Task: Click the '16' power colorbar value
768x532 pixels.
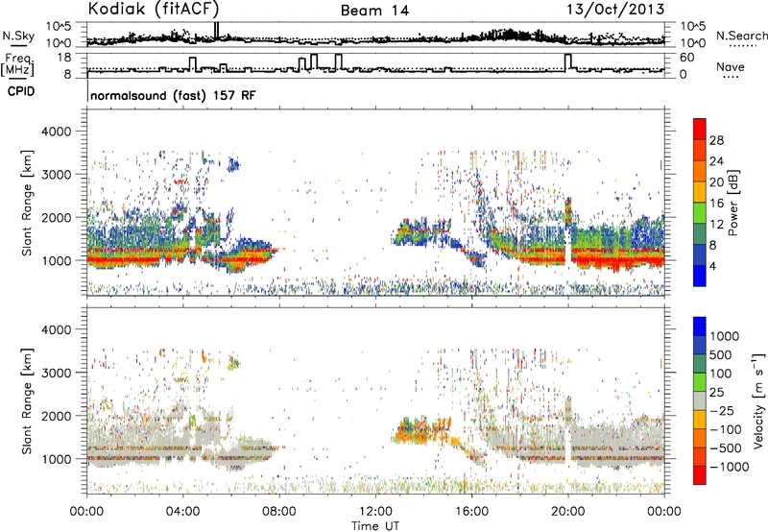Action: 716,204
